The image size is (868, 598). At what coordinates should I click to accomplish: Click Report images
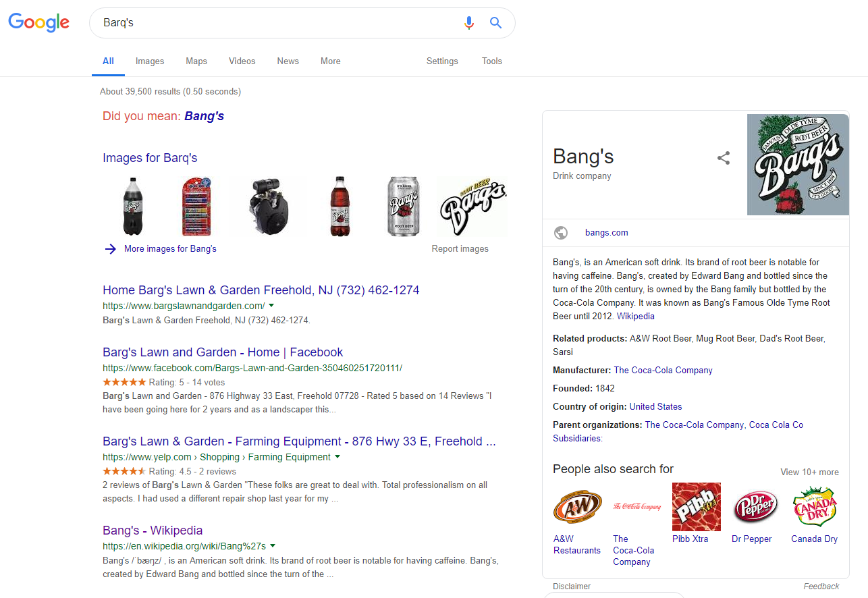460,249
